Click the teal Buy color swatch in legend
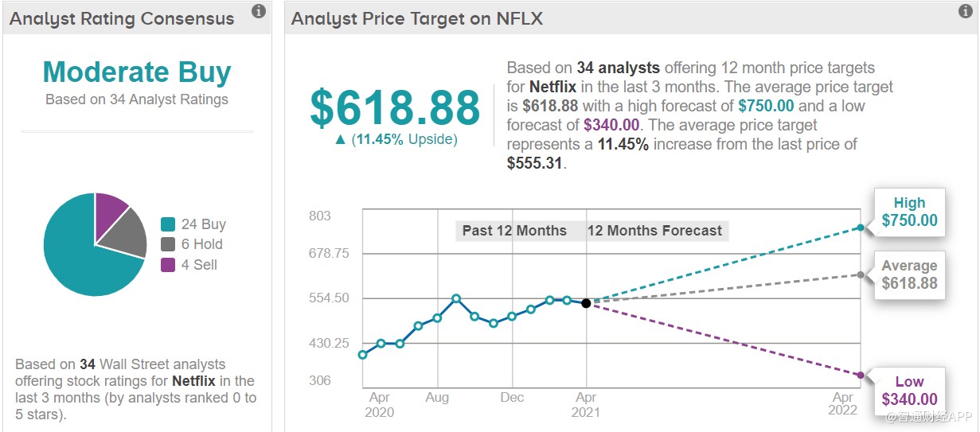Image resolution: width=980 pixels, height=432 pixels. pyautogui.click(x=168, y=224)
